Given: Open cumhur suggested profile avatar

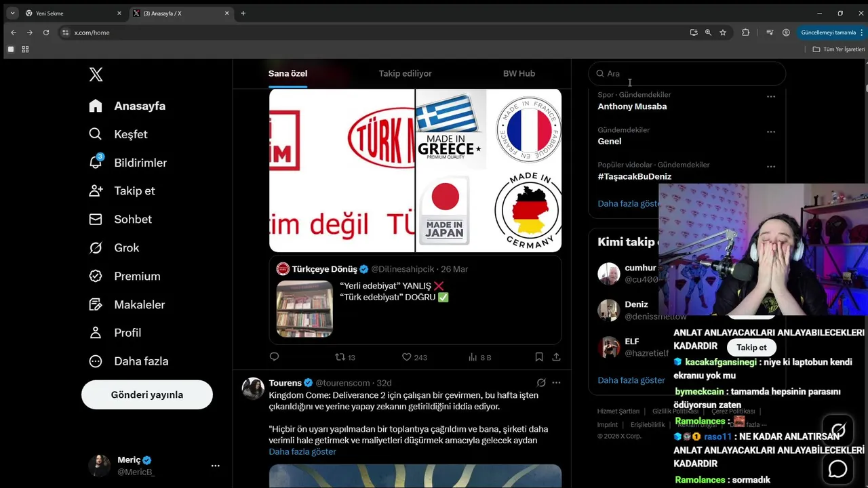Looking at the screenshot, I should coord(609,274).
